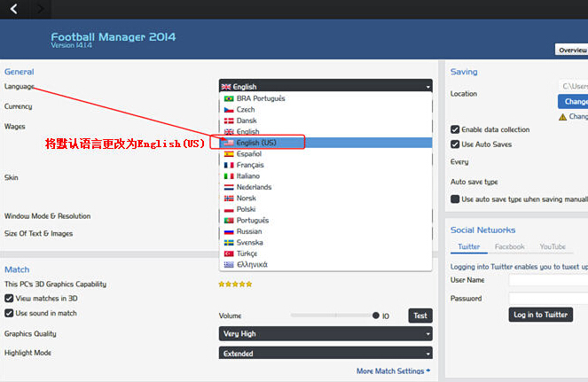Click the Volume slider handle

[376, 316]
